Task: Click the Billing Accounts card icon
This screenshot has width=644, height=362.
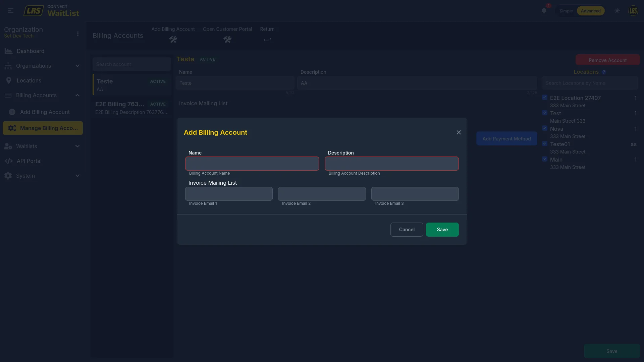Action: 8,95
